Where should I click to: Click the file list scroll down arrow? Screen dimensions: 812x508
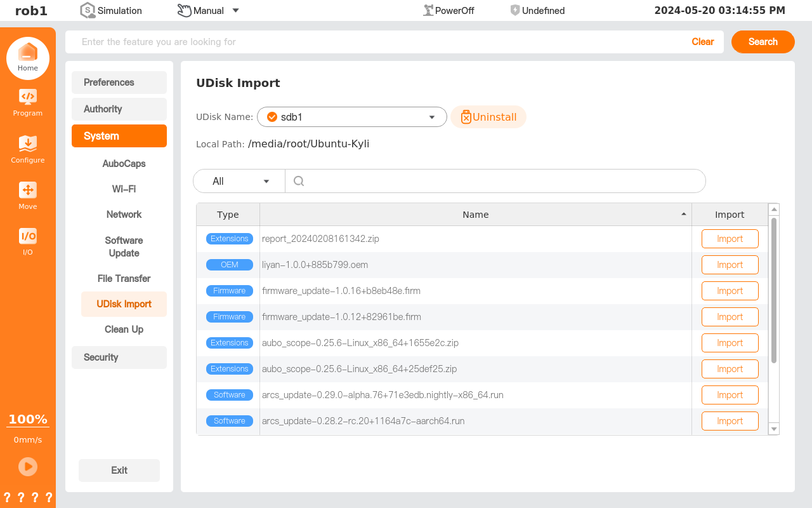pos(773,429)
